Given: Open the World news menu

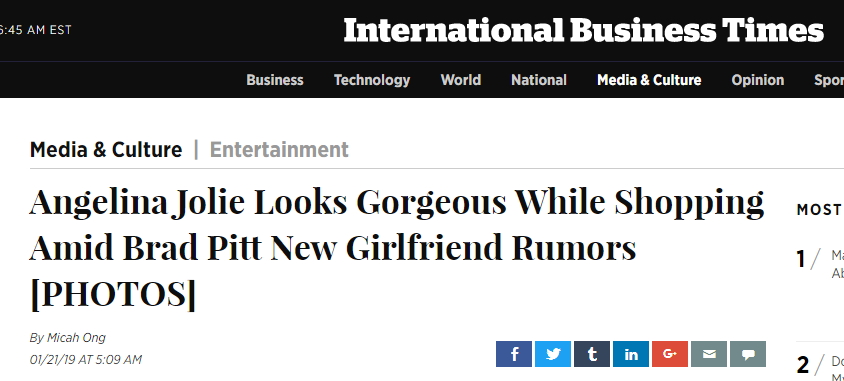Looking at the screenshot, I should (x=460, y=80).
